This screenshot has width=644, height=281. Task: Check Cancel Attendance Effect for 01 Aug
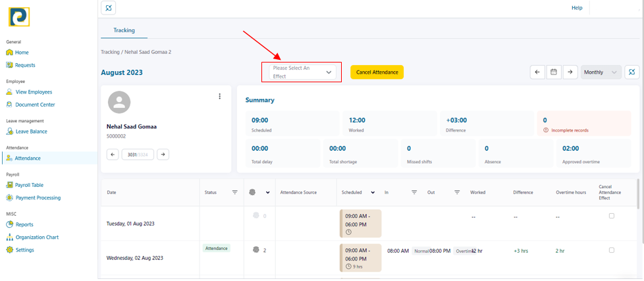pos(612,216)
